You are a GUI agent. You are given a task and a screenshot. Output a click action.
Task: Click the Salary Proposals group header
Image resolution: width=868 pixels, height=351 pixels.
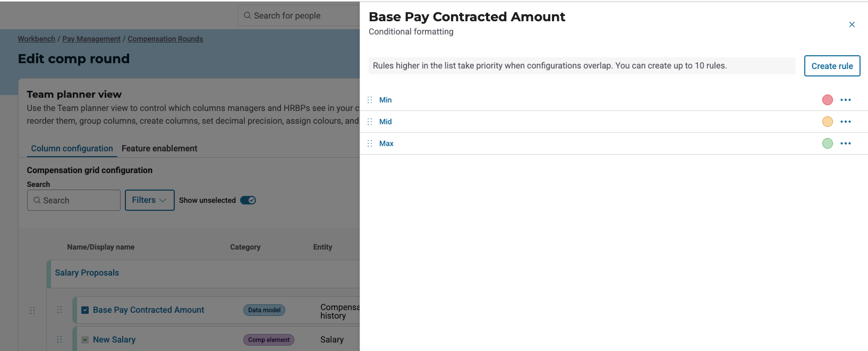(87, 273)
